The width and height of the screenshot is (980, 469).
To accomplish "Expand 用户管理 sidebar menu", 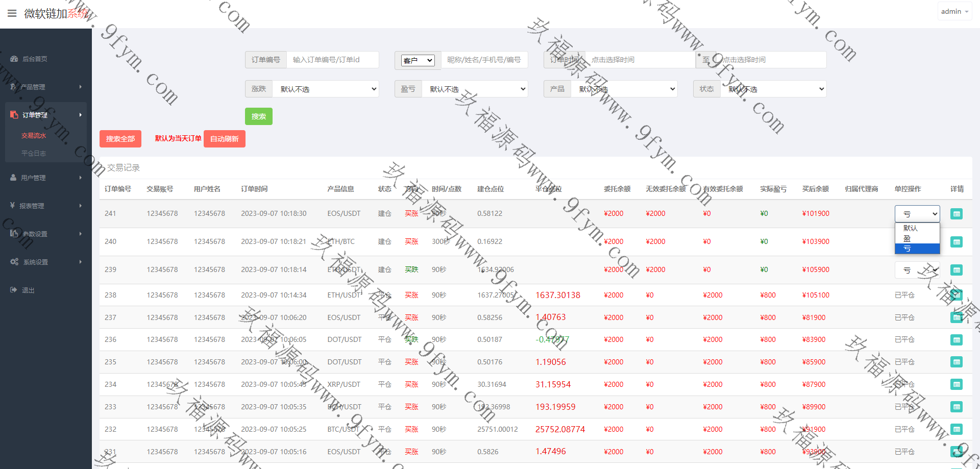I will [x=34, y=178].
